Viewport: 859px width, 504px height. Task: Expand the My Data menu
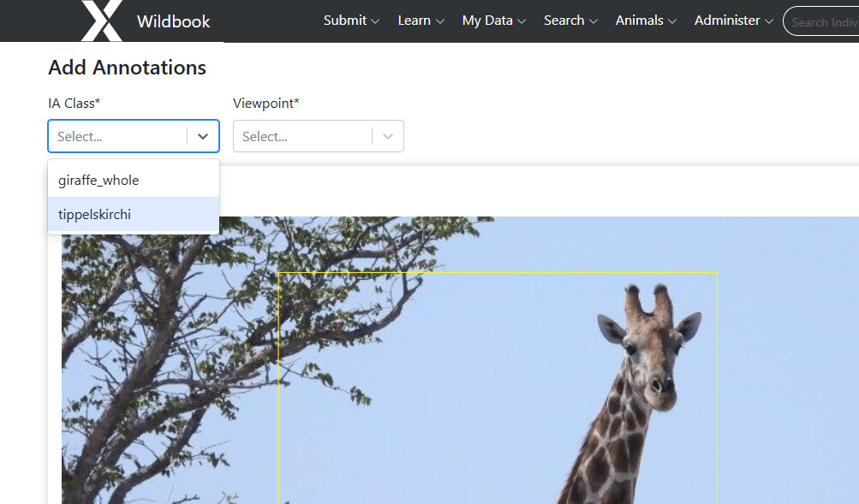coord(493,21)
